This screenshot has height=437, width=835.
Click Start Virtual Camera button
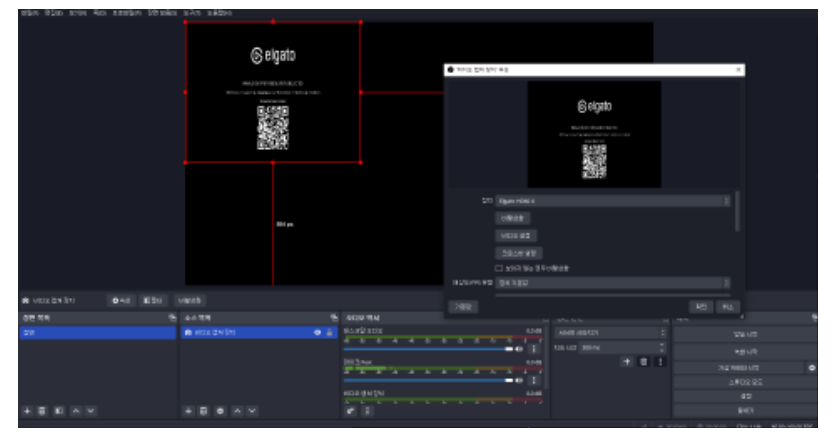click(739, 368)
